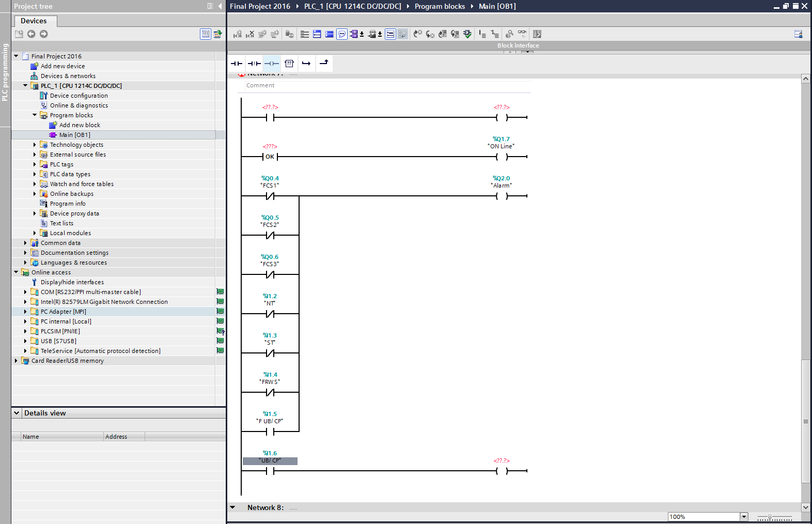Image resolution: width=812 pixels, height=524 pixels.
Task: Click the insert network toolbar icon
Action: click(238, 34)
